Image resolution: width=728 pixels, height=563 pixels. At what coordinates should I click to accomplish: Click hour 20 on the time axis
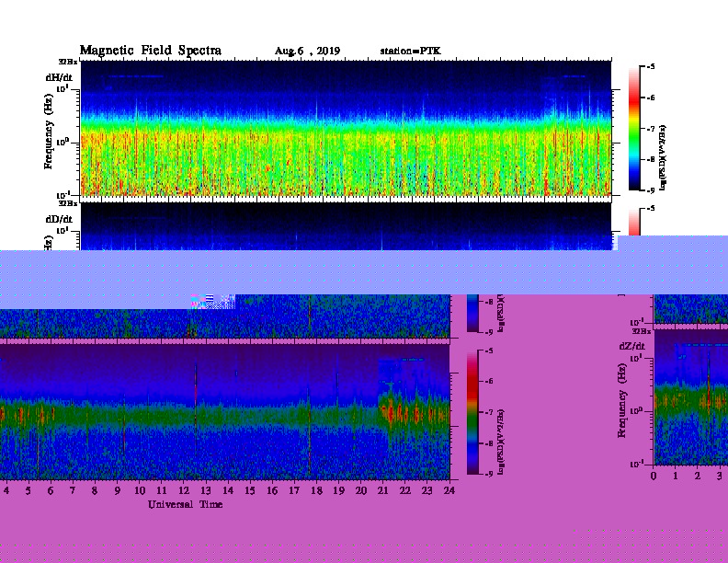[x=360, y=490]
